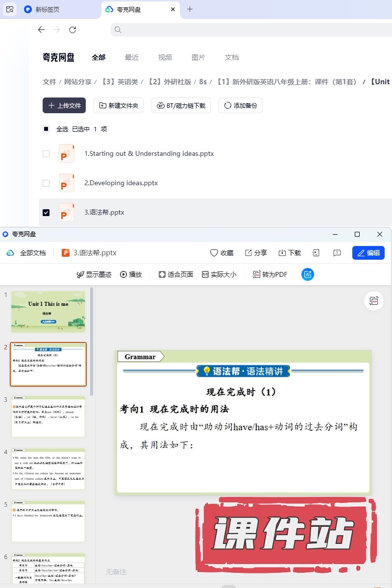Click the 编辑 edit button
This screenshot has width=392, height=588.
368,253
